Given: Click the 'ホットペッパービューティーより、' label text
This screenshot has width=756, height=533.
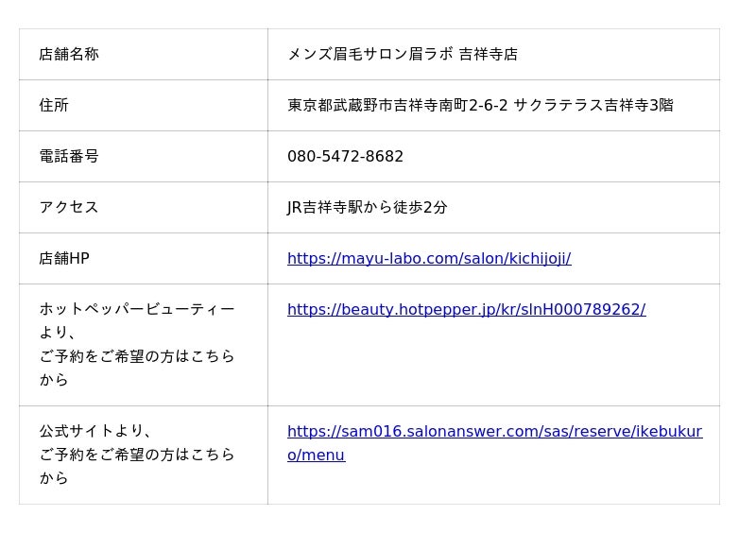Looking at the screenshot, I should coord(137,310).
